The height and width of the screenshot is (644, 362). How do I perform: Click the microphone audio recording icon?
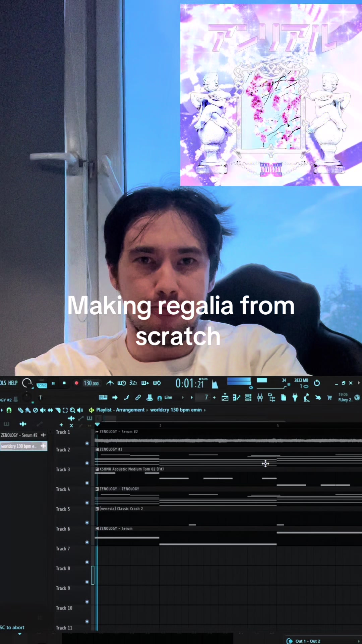coord(306,397)
